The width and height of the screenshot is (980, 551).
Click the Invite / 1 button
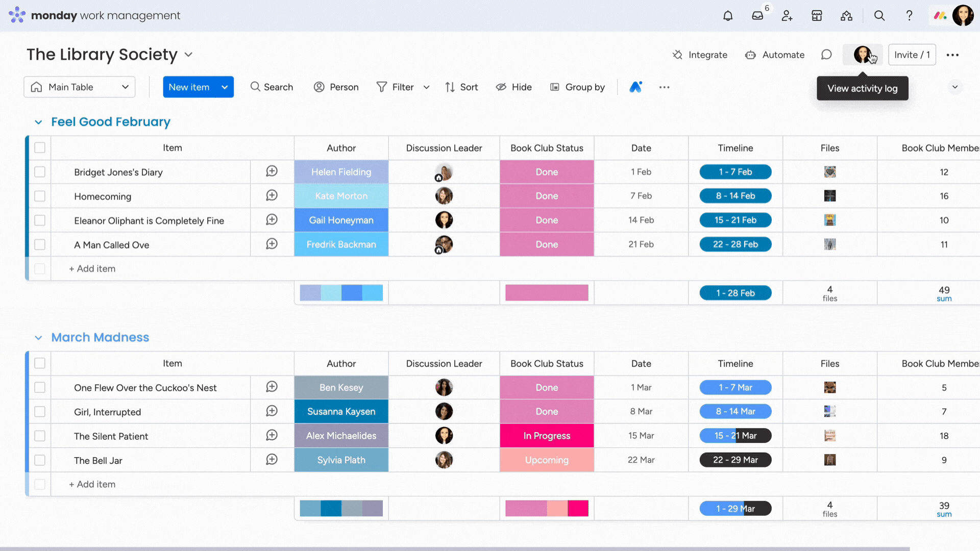912,55
